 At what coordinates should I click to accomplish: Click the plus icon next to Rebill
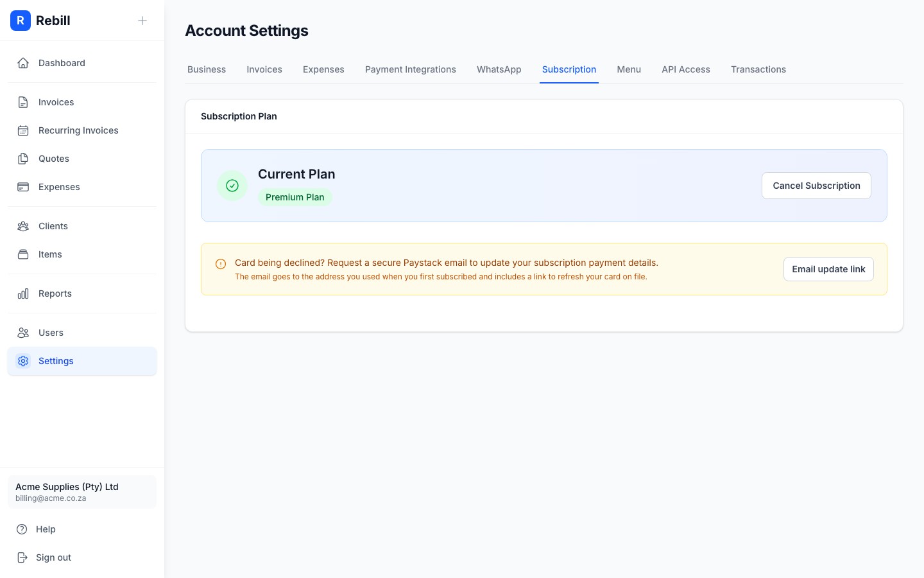142,21
